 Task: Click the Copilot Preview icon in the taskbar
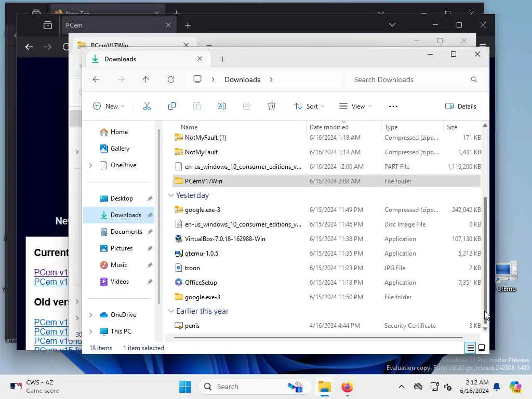[x=515, y=387]
